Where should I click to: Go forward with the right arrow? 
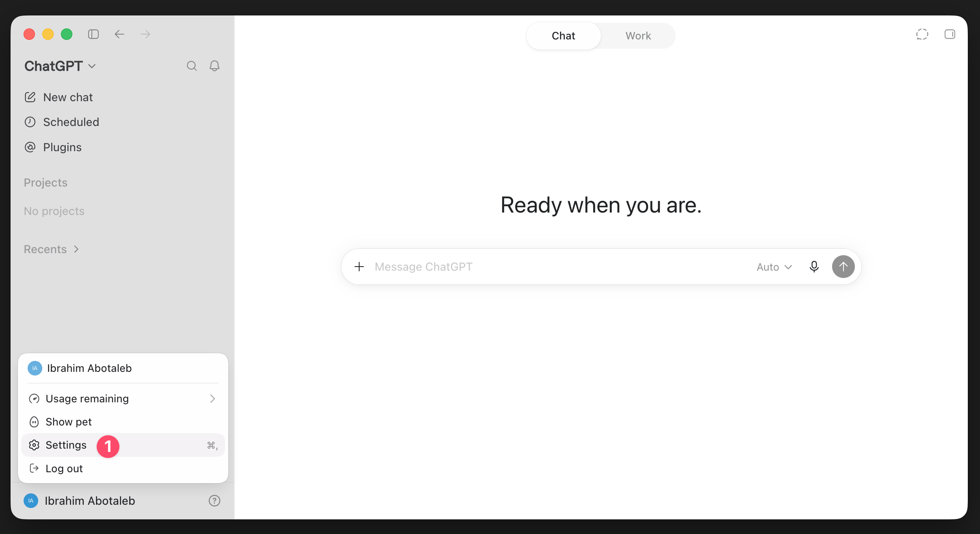coord(145,34)
